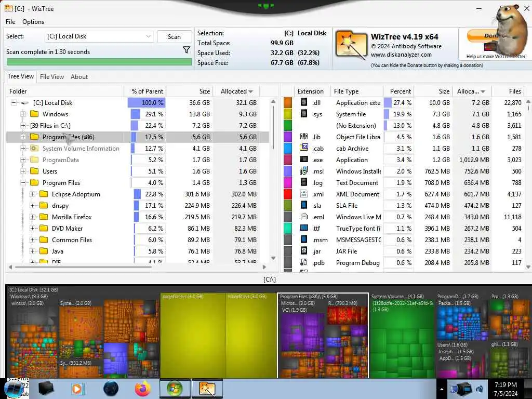This screenshot has width=532, height=399.
Task: Expand the 39 Files in C:\ node
Action: click(23, 126)
